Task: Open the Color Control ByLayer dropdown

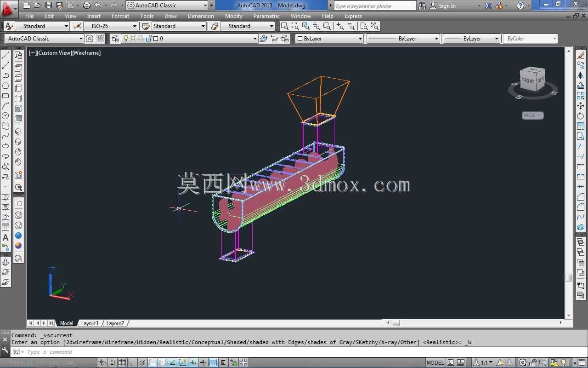Action: 329,39
